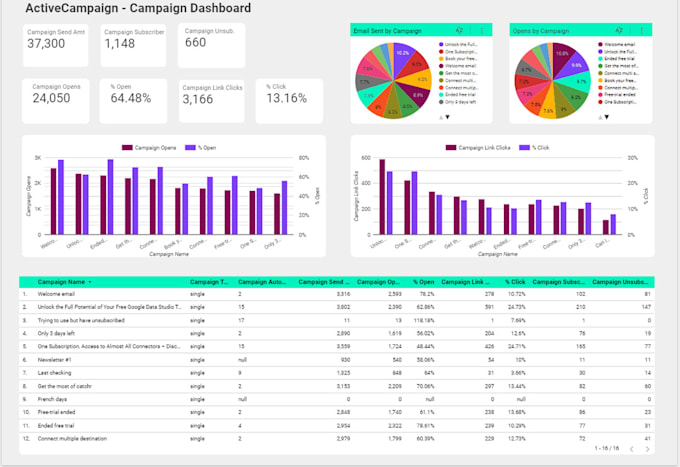Select the Campaign Link Clicks 3,166 scorecard
The width and height of the screenshot is (680, 467).
tap(212, 101)
